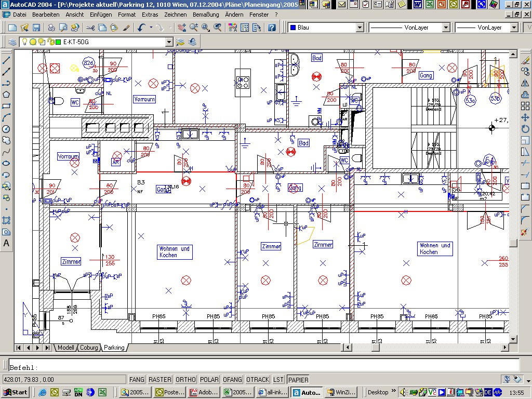Viewport: 532px width, 399px height.
Task: Activate the Pan realtime hand tool
Action: coord(182,28)
